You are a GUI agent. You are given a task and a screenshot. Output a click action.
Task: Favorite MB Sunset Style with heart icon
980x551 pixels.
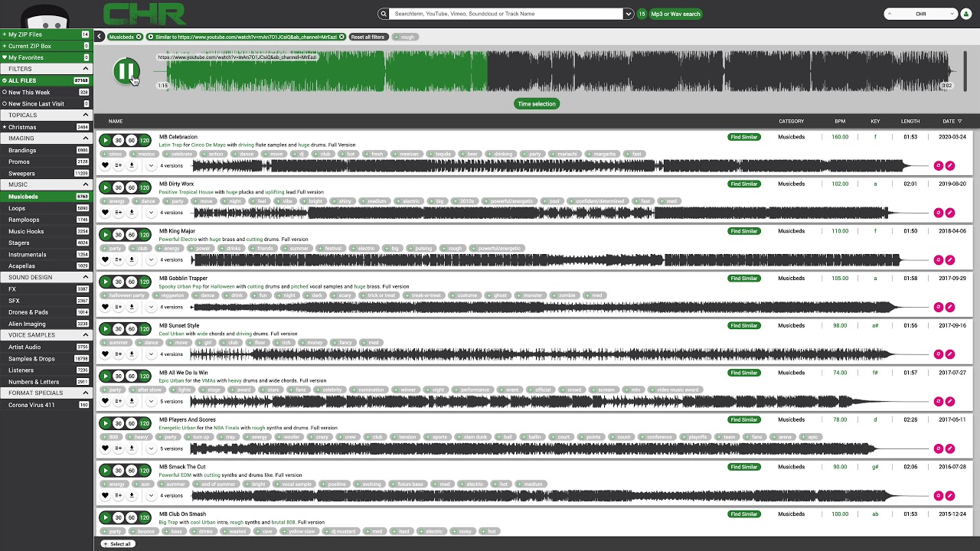[x=106, y=354]
